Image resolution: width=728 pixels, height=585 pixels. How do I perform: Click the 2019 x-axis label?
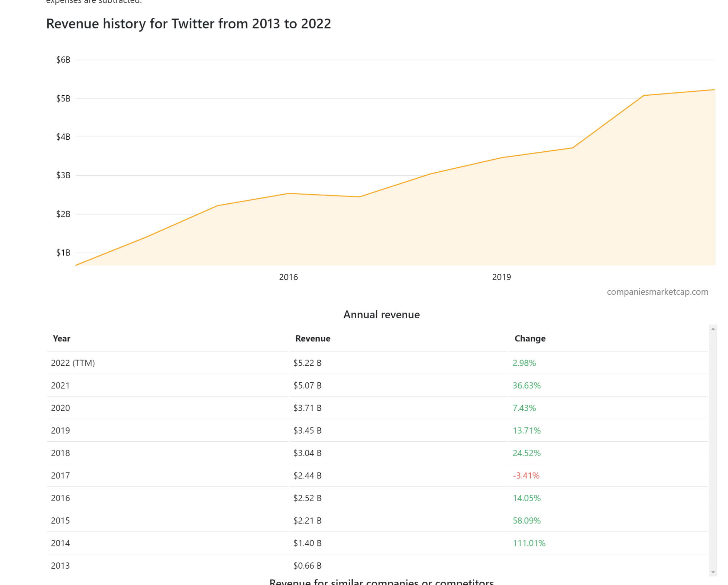click(x=501, y=277)
